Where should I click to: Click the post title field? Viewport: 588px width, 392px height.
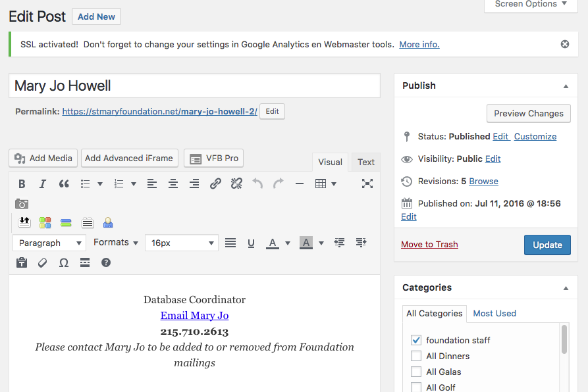tap(194, 86)
